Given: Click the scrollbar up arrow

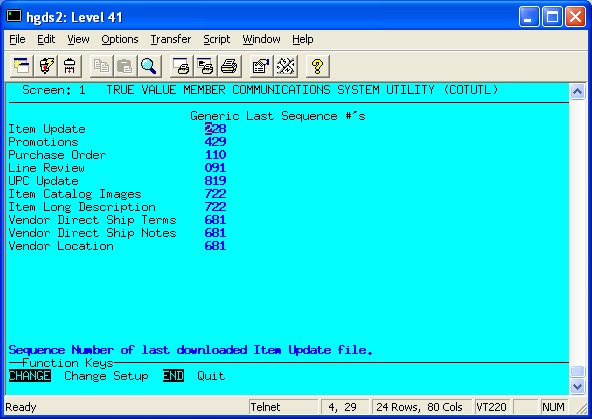Looking at the screenshot, I should click(578, 92).
